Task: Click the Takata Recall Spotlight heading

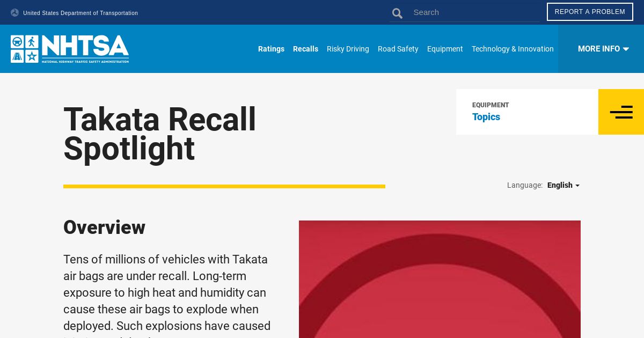Action: coord(160,134)
